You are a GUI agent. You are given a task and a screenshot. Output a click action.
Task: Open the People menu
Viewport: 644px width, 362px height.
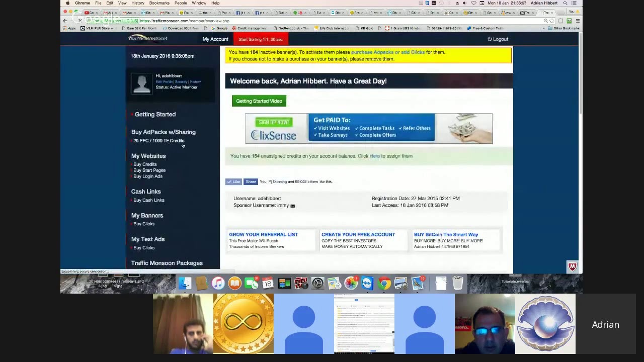pos(181,3)
